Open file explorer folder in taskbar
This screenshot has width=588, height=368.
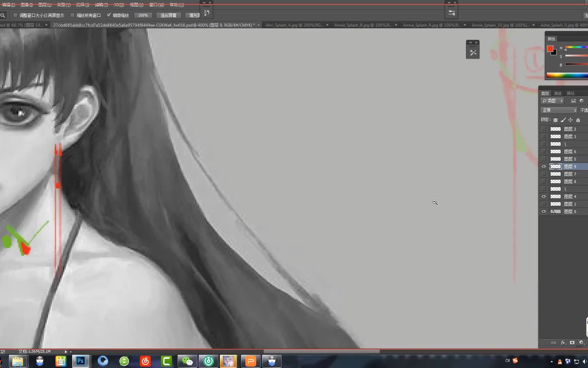click(18, 361)
